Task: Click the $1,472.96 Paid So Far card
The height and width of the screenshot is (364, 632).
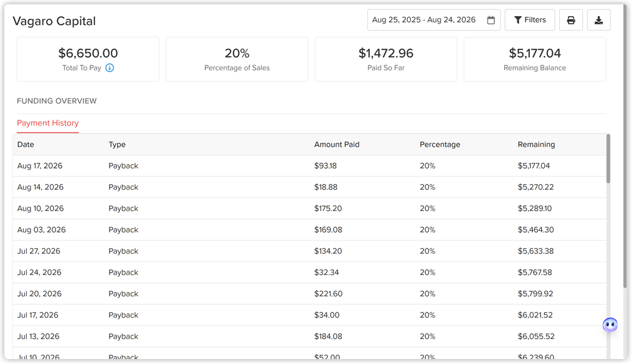Action: coord(385,60)
